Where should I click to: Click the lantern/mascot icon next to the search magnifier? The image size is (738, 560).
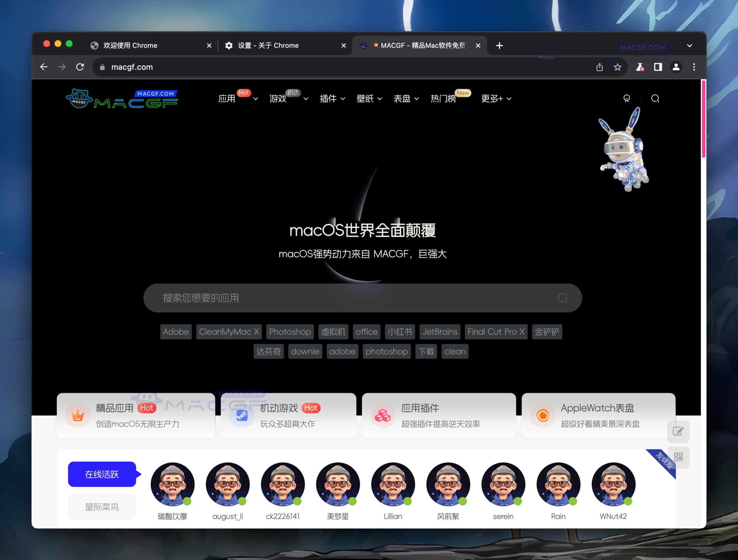coord(626,98)
